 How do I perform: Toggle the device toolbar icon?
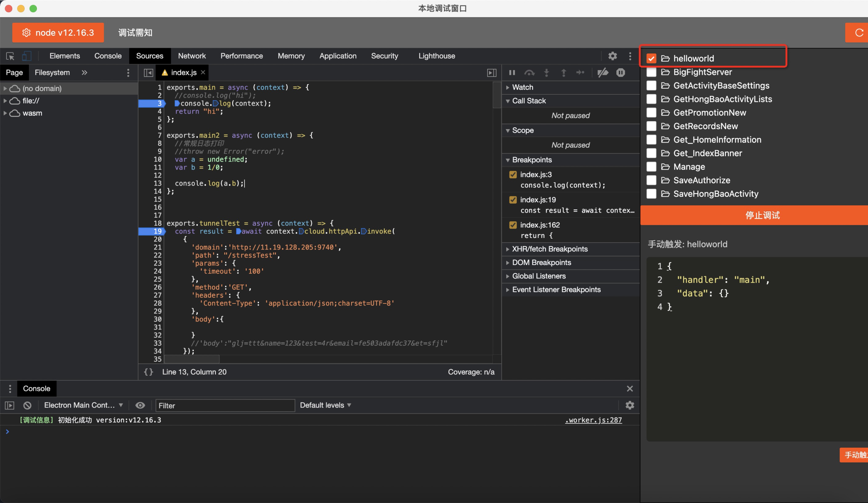26,56
